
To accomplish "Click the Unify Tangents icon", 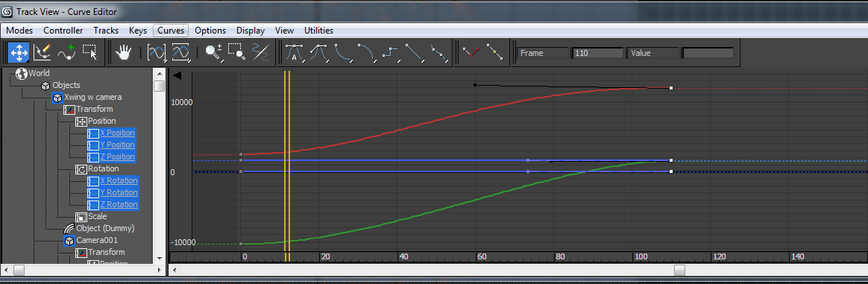I will point(494,53).
